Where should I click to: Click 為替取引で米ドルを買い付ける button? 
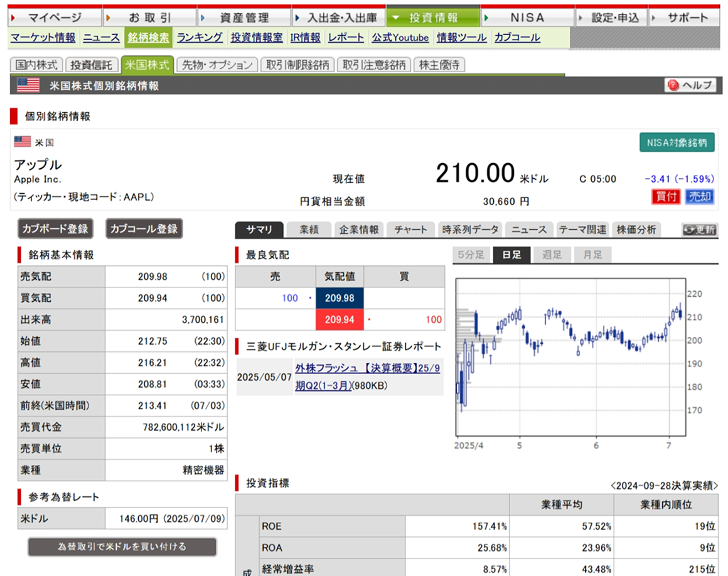[122, 547]
